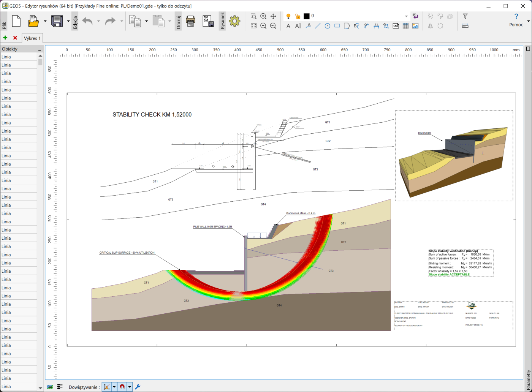The height and width of the screenshot is (392, 532).
Task: Toggle the layer lock padlock icon
Action: click(298, 16)
